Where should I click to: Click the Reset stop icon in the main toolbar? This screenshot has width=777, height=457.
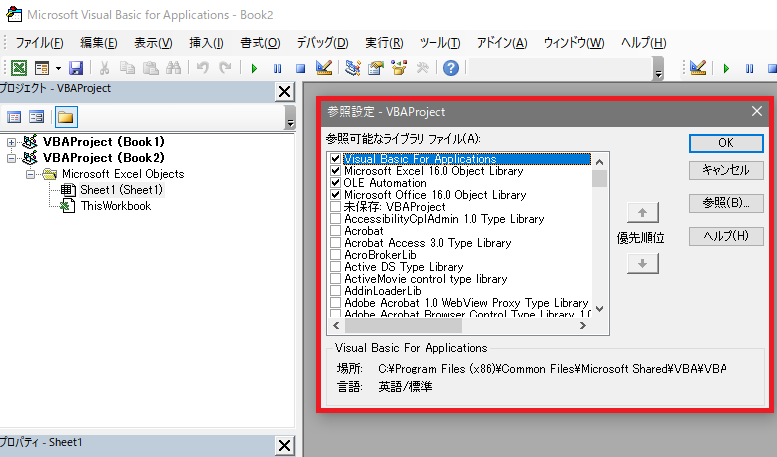click(300, 68)
